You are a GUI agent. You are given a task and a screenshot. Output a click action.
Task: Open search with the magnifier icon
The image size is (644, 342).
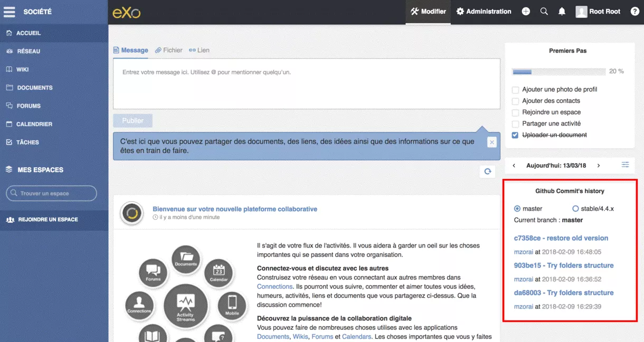click(544, 12)
